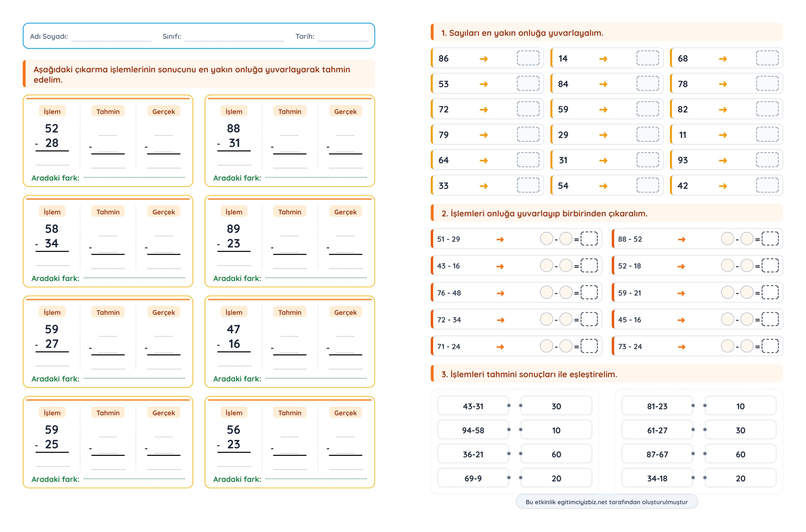Click the dot next to 34-18
The width and height of the screenshot is (806, 532).
[x=693, y=478]
